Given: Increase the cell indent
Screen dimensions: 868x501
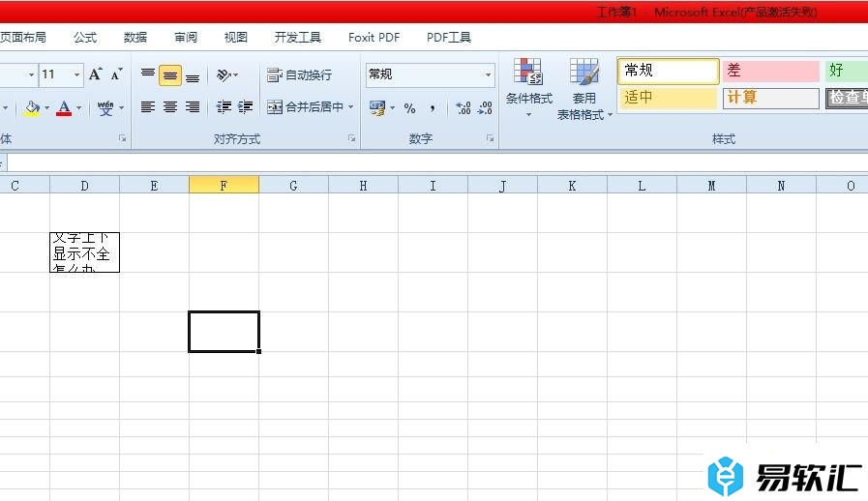Looking at the screenshot, I should coord(245,106).
